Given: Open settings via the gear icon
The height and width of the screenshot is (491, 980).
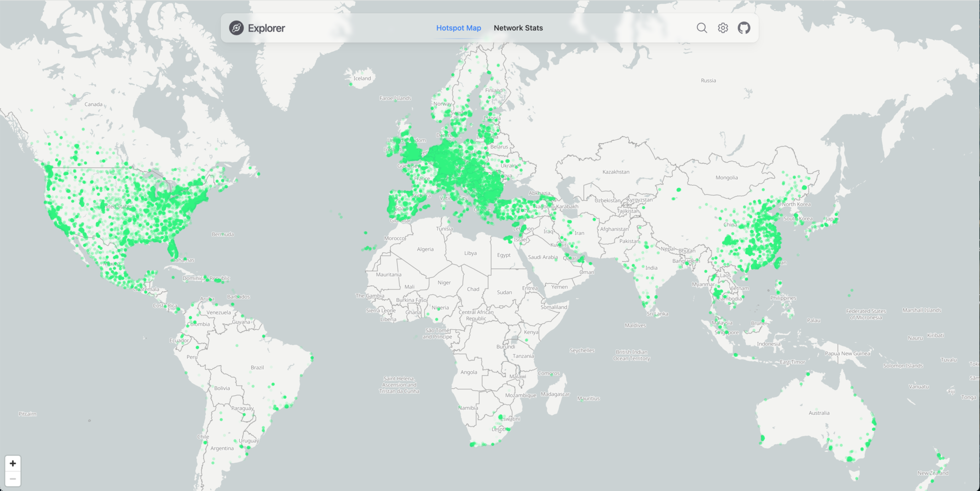Looking at the screenshot, I should point(723,28).
